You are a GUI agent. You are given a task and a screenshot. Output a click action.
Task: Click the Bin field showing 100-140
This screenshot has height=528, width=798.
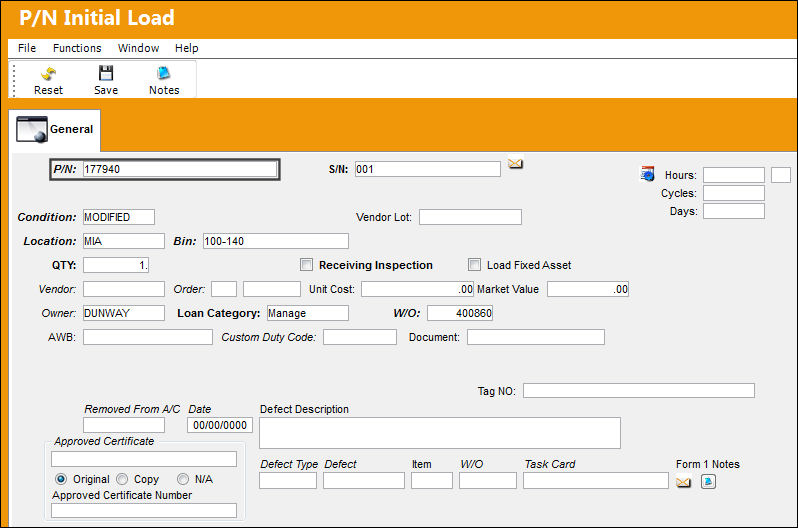[276, 241]
